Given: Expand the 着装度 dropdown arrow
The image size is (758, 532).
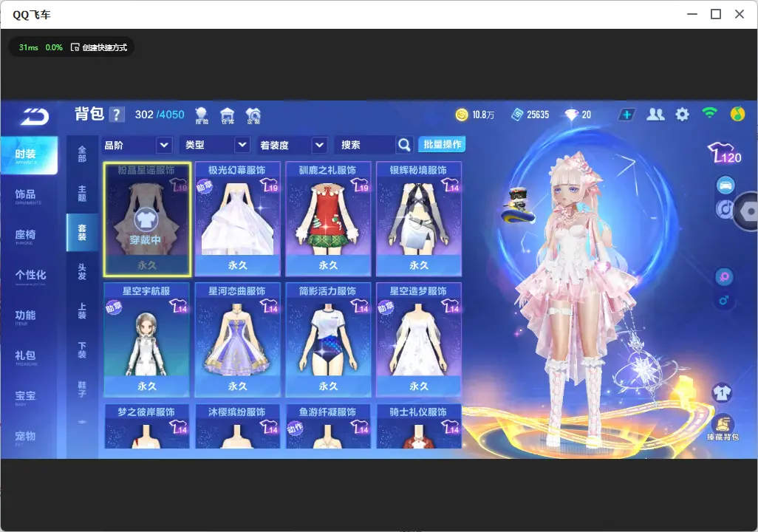Looking at the screenshot, I should click(319, 145).
